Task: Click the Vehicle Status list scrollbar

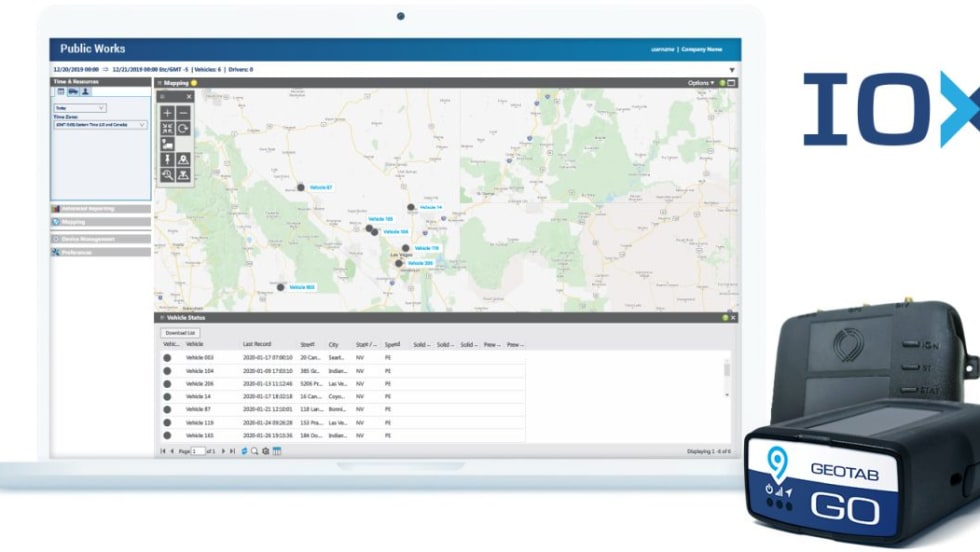Action: click(727, 370)
